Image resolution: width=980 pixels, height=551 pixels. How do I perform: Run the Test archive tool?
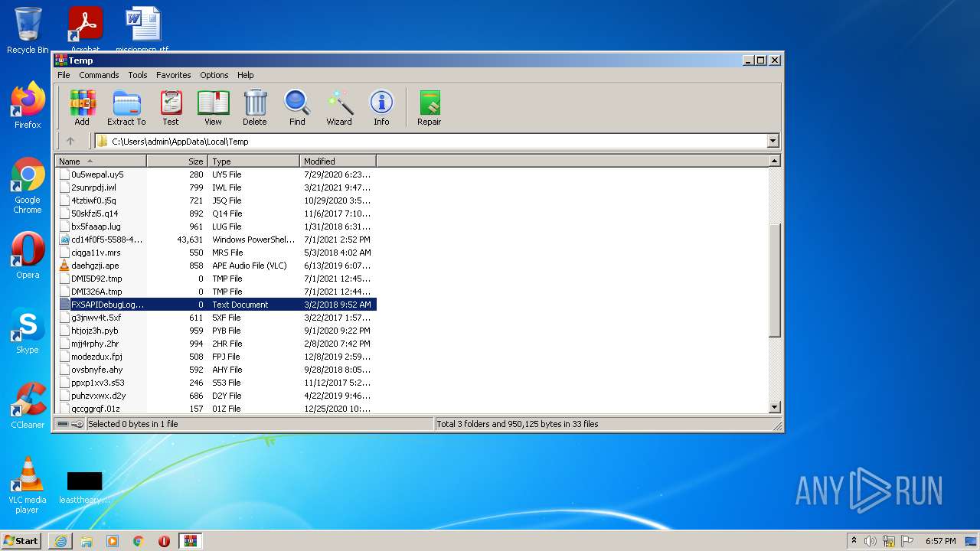click(170, 107)
